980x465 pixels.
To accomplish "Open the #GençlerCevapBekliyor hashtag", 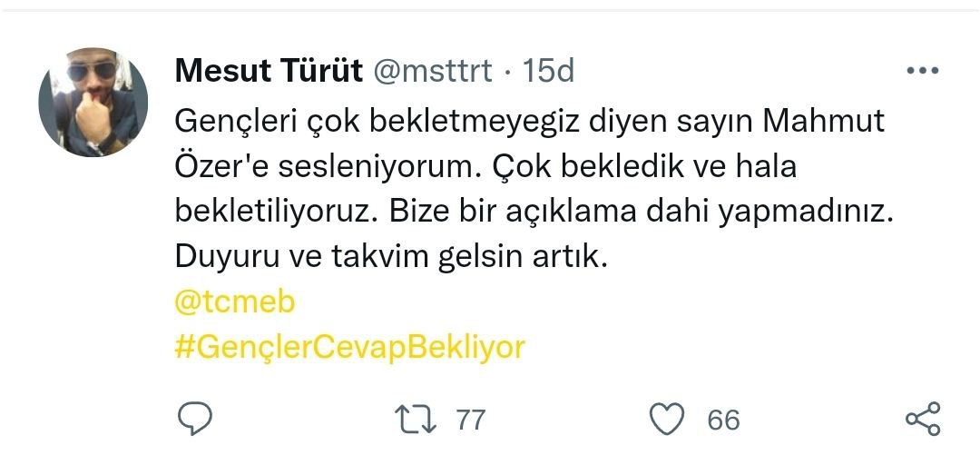I will tap(349, 346).
